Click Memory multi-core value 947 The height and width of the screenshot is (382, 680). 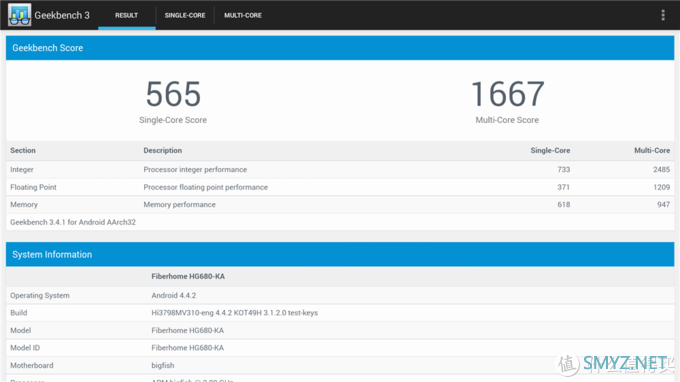pyautogui.click(x=664, y=205)
